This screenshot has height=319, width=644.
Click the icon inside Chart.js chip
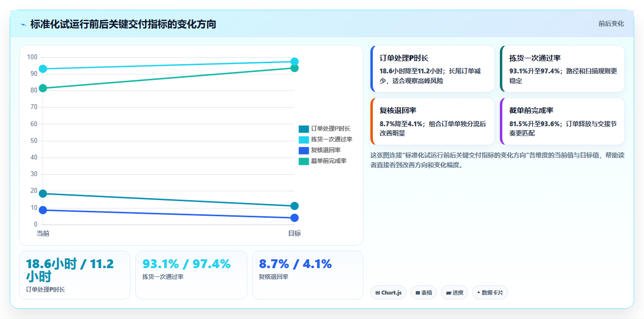(378, 293)
